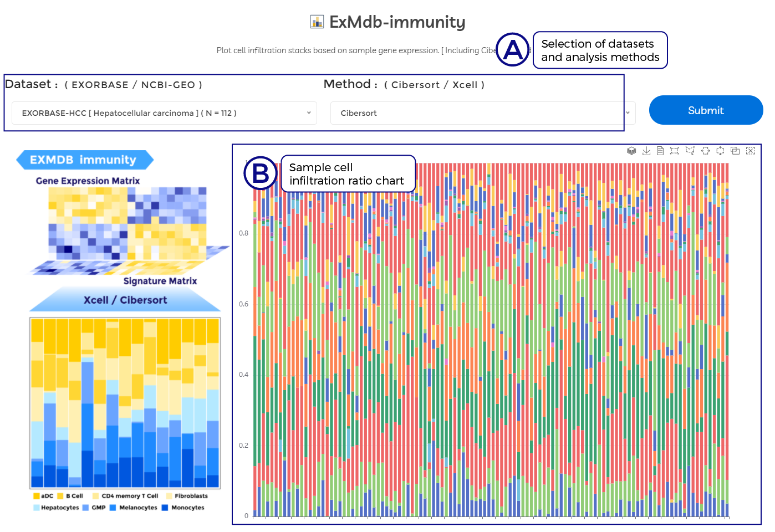The width and height of the screenshot is (775, 532).
Task: Select the vertical brush selection tool
Action: pyautogui.click(x=720, y=151)
